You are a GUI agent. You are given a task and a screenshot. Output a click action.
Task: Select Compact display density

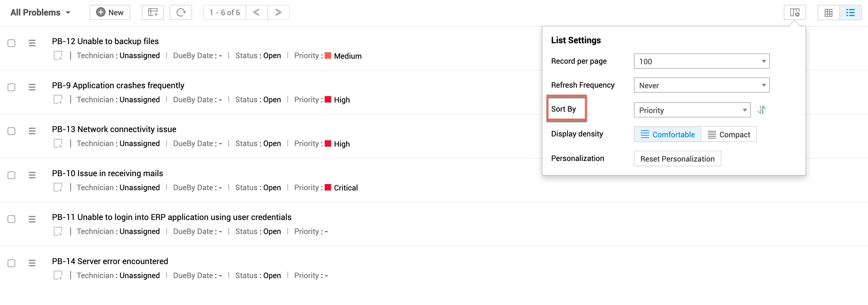[x=729, y=134]
